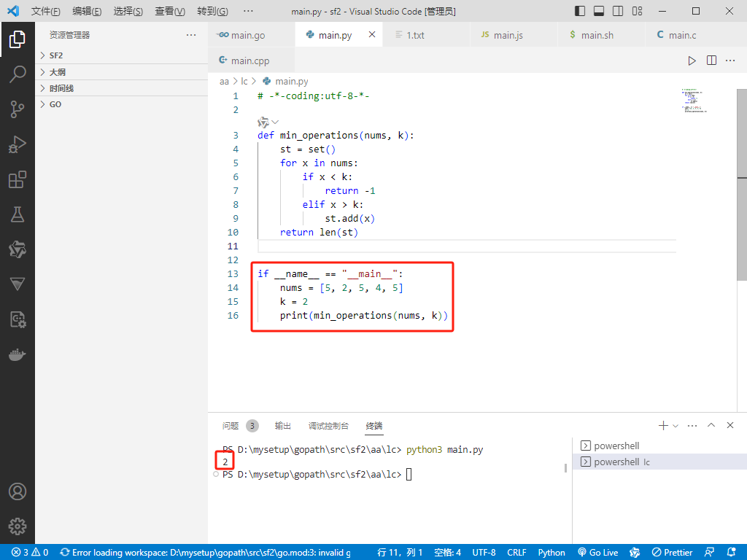Open the 问题 problems panel tab
This screenshot has height=560, width=747.
240,426
